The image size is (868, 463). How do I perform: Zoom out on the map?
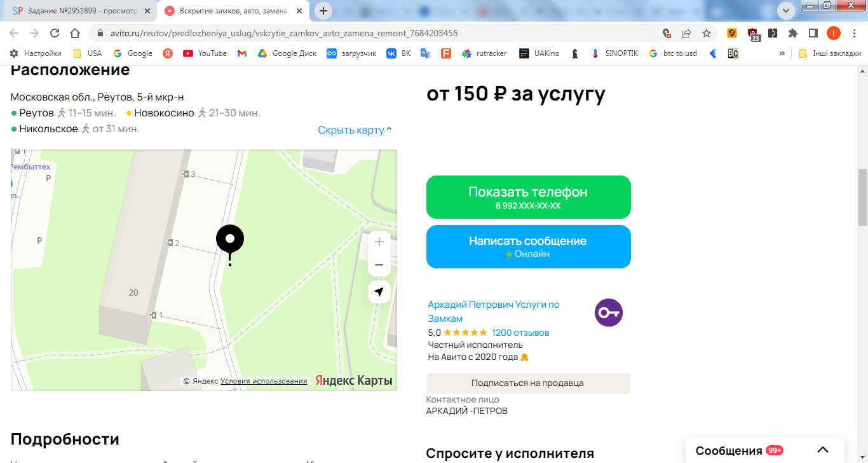click(x=379, y=265)
